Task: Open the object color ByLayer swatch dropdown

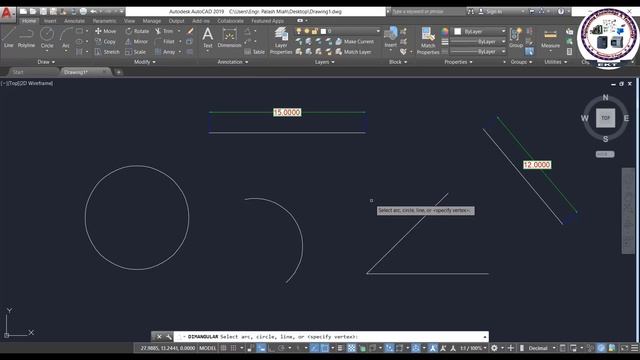Action: 480,31
